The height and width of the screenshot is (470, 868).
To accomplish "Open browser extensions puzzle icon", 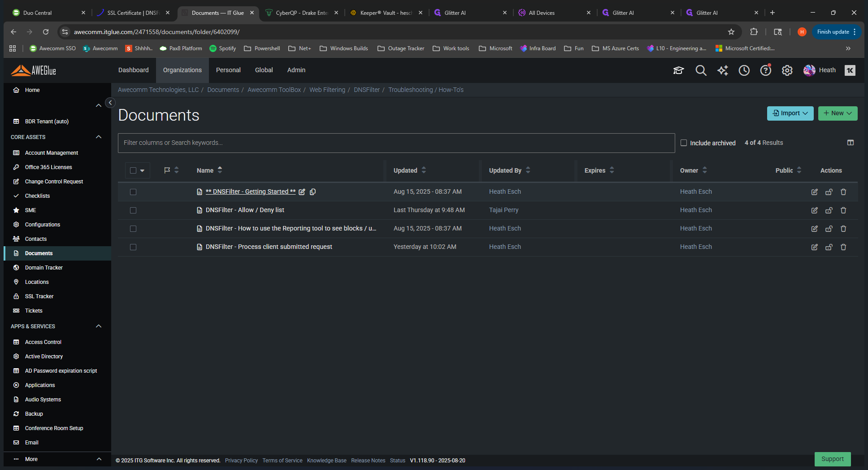I will click(754, 32).
